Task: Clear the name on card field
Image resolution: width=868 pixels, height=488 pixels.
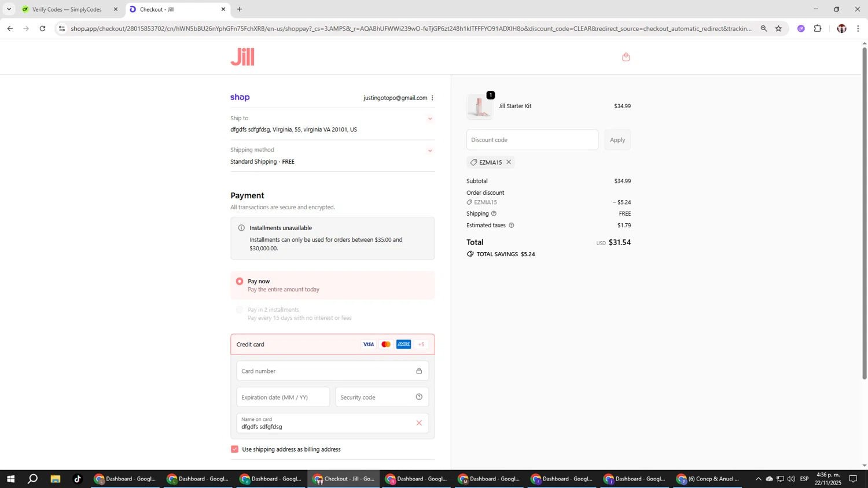Action: pos(419,423)
